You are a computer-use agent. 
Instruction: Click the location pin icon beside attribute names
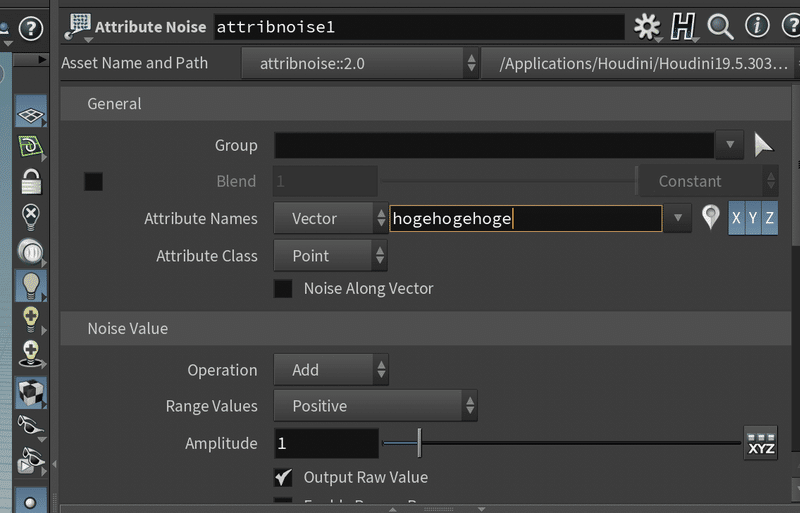711,218
